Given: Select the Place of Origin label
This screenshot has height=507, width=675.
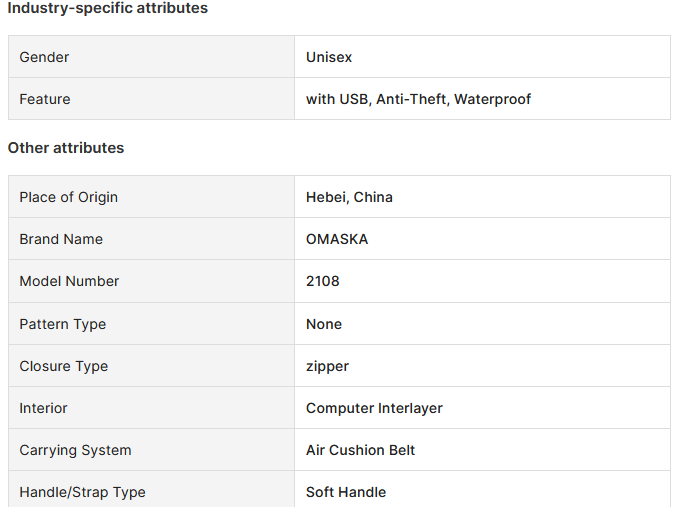Looking at the screenshot, I should [x=68, y=197].
